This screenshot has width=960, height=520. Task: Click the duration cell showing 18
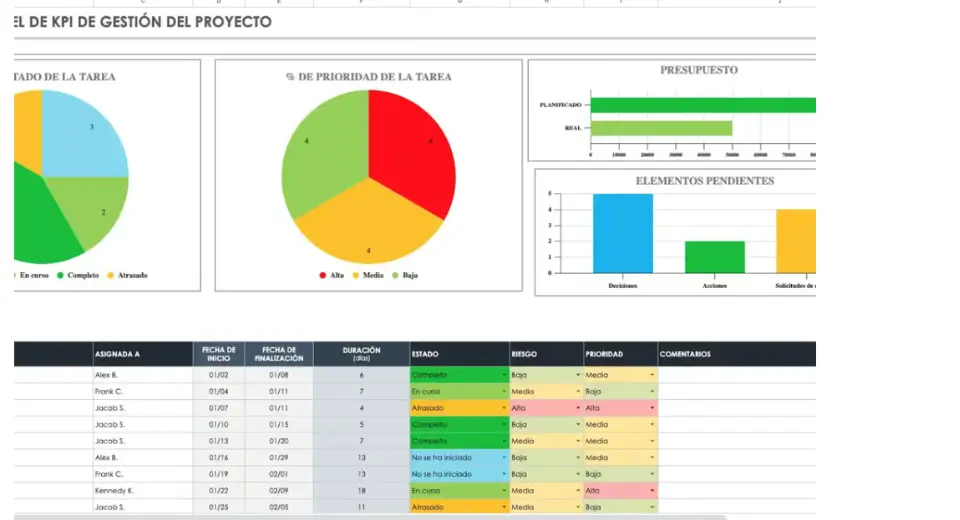tap(361, 491)
